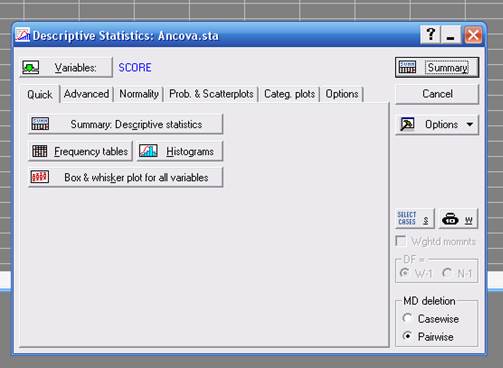Open the Normality tab
Image resolution: width=503 pixels, height=368 pixels.
tap(139, 94)
